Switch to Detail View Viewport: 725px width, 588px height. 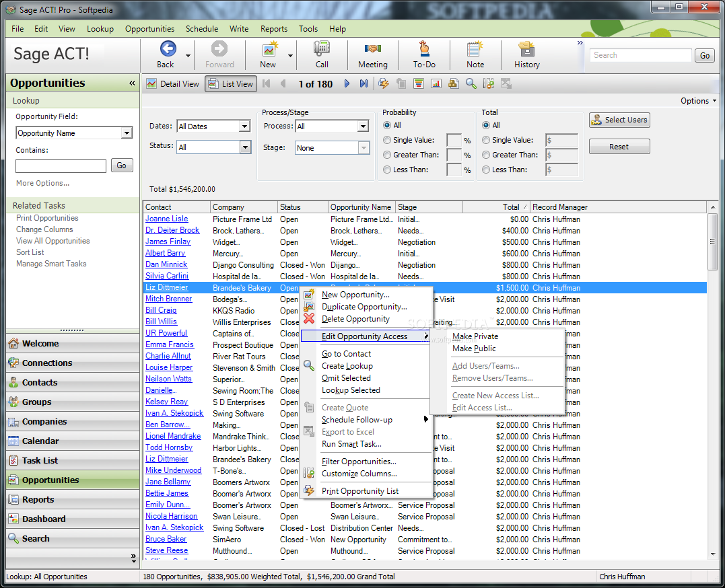coord(173,83)
